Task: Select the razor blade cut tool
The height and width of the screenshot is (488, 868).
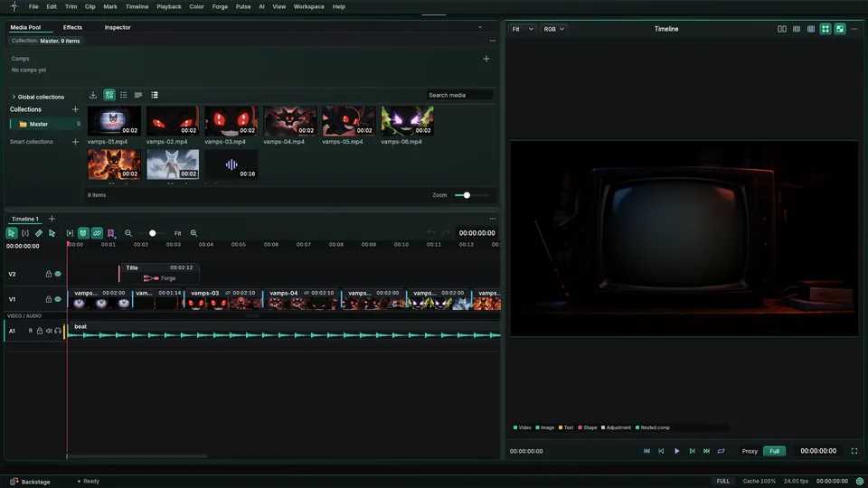Action: point(39,233)
